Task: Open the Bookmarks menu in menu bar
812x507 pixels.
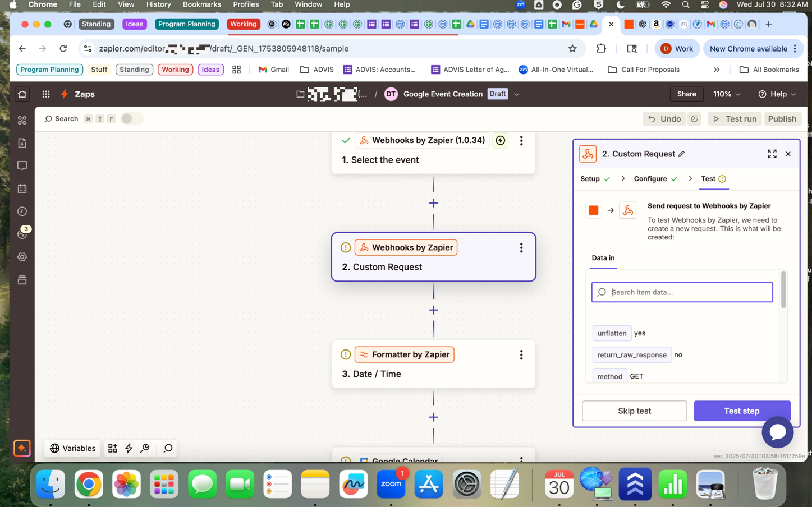Action: pyautogui.click(x=202, y=4)
